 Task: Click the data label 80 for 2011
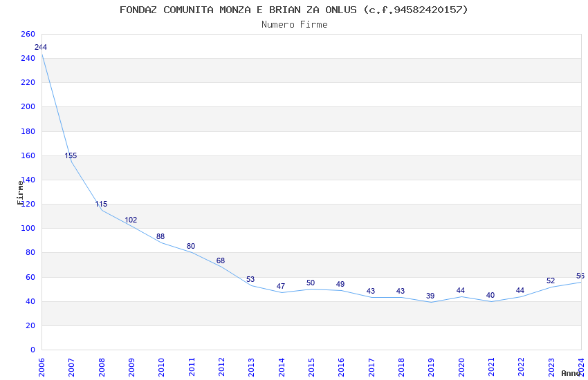click(x=191, y=246)
